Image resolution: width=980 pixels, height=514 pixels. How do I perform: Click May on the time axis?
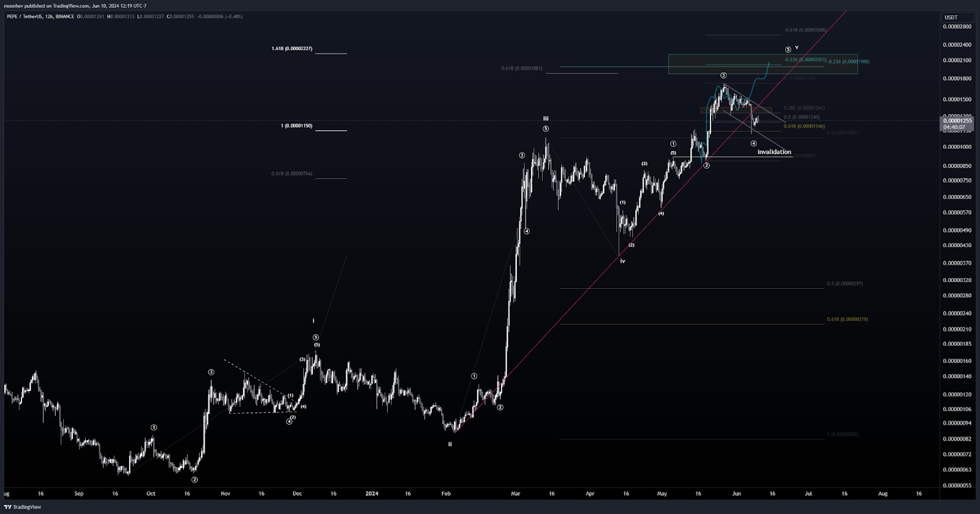coord(662,493)
